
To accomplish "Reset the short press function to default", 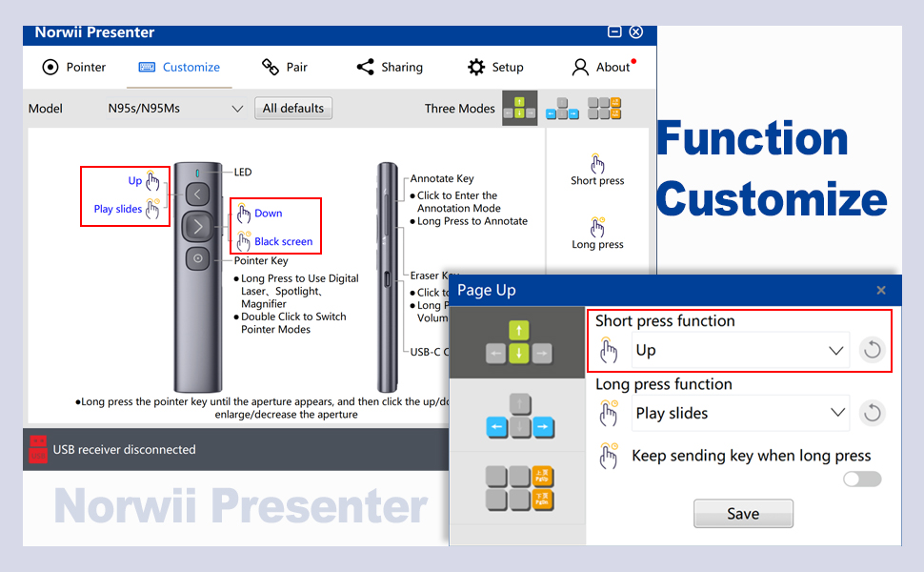I will [872, 350].
